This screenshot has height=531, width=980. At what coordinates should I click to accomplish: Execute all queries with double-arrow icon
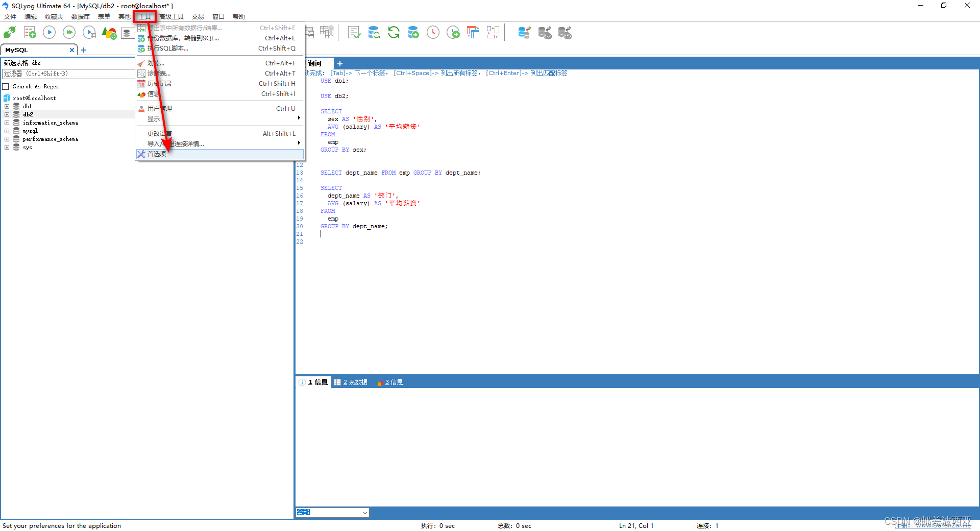(x=69, y=32)
